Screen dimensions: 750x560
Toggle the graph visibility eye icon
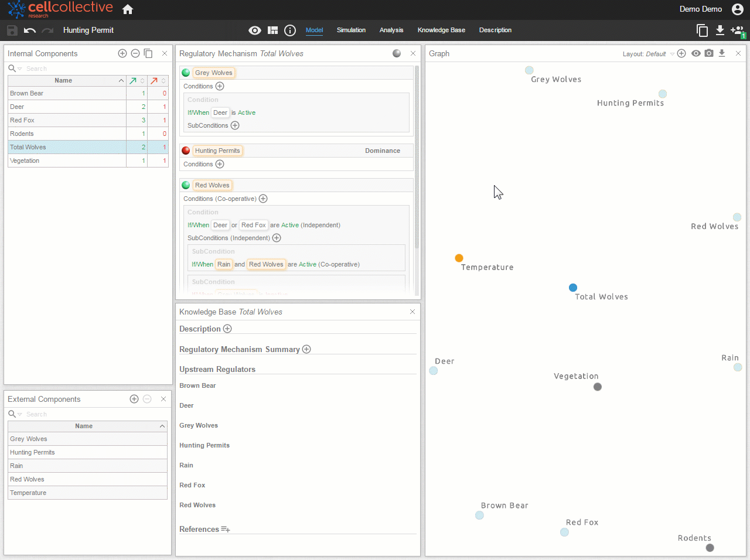coord(696,53)
